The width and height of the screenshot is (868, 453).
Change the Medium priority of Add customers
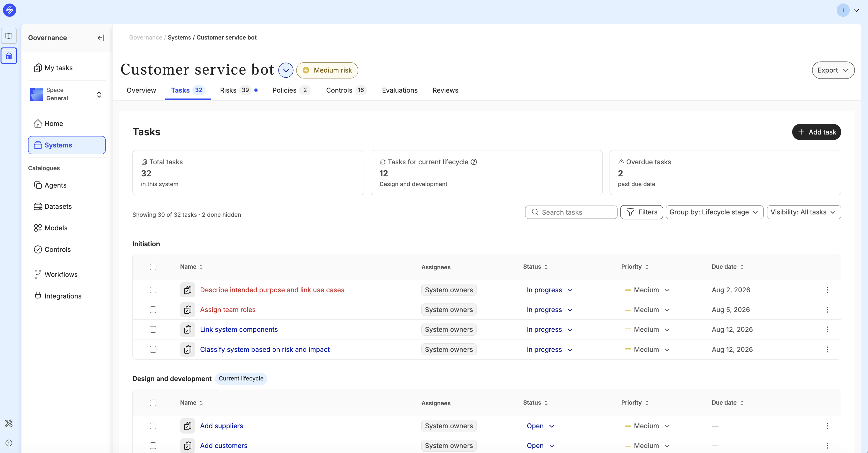tap(647, 446)
